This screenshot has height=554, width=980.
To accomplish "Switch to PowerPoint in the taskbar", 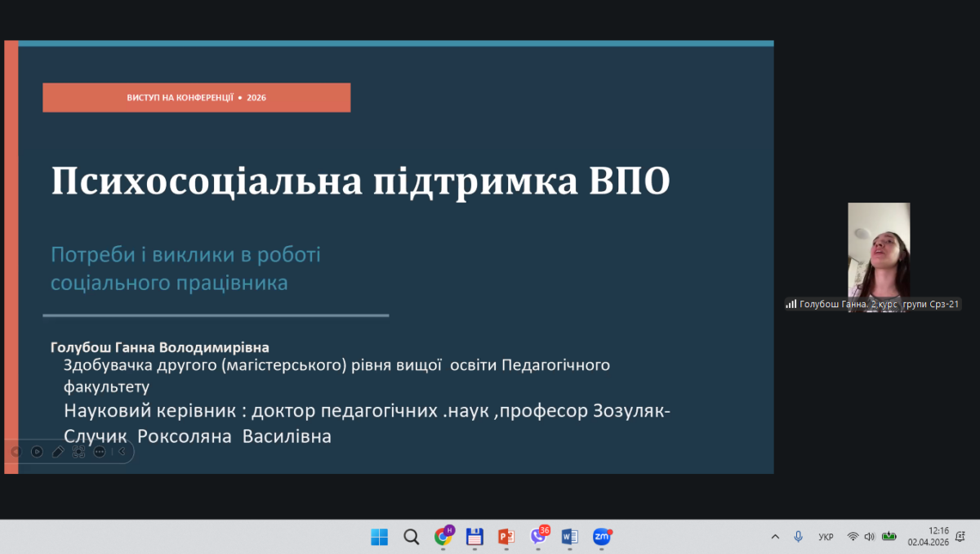I will tap(506, 537).
